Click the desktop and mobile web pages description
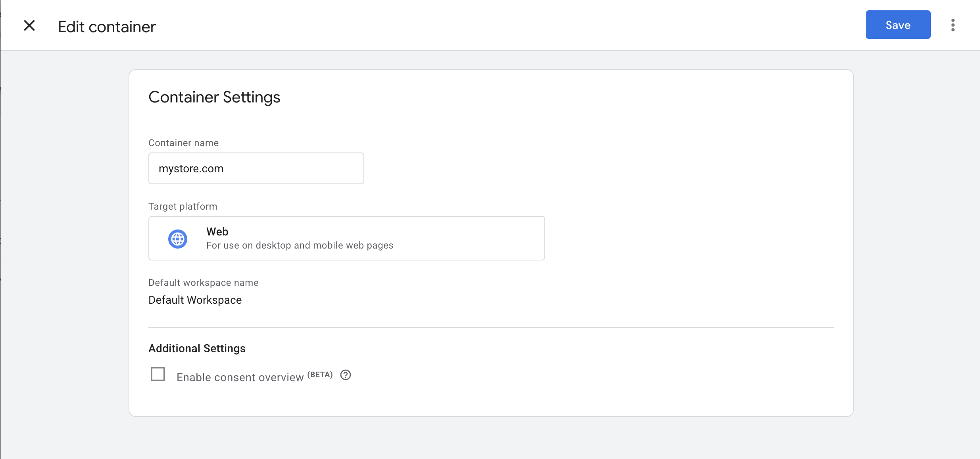Image resolution: width=980 pixels, height=459 pixels. point(300,245)
